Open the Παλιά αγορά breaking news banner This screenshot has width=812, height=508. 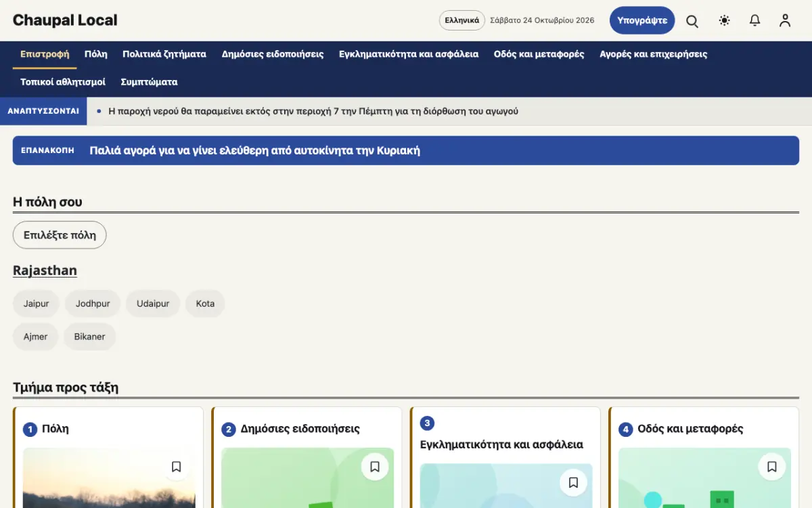click(406, 150)
